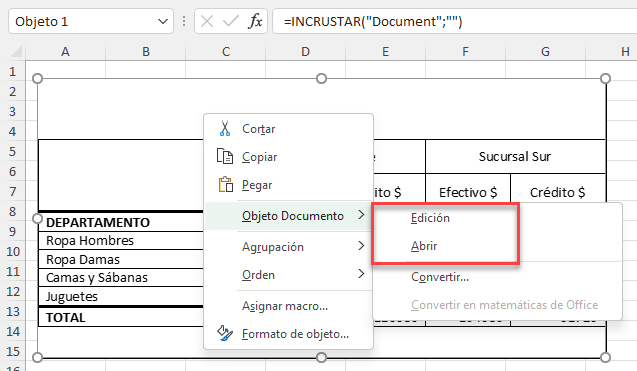Select Agrupación menu entry
The width and height of the screenshot is (637, 371).
(288, 247)
